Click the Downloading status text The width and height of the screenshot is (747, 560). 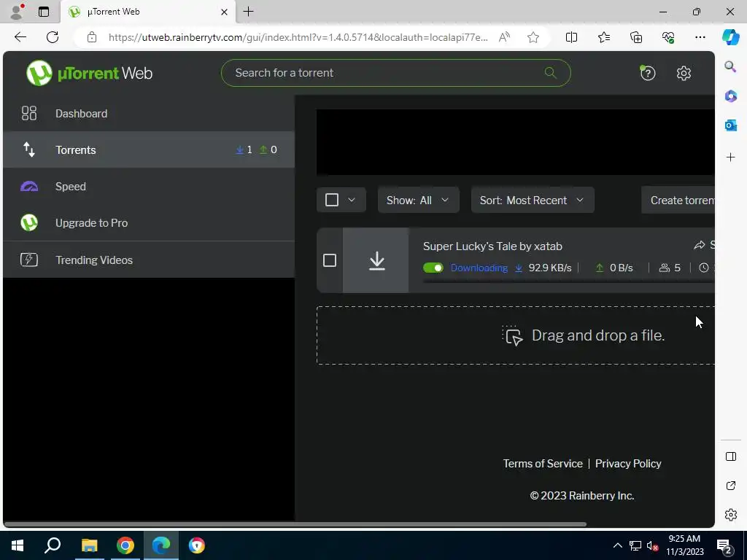(x=479, y=268)
